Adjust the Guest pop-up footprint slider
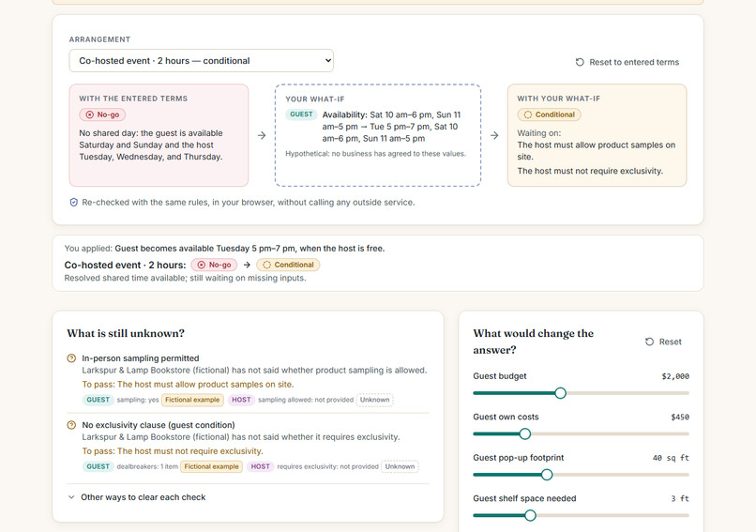This screenshot has height=532, width=756. point(581,475)
